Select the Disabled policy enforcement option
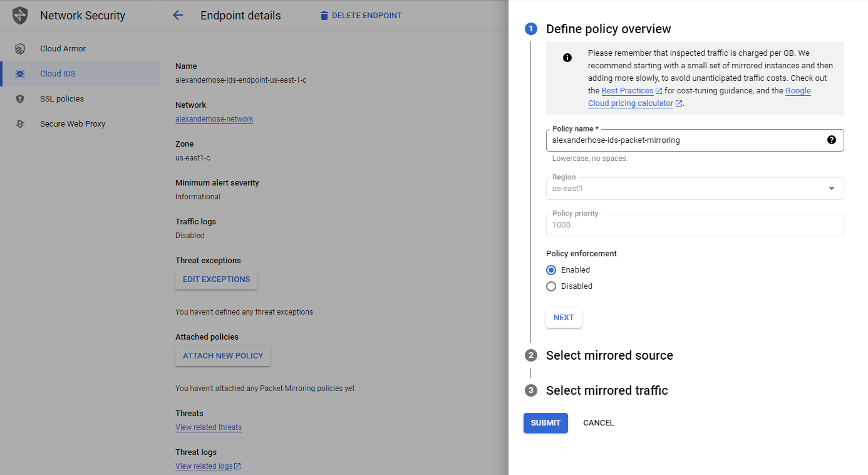This screenshot has height=475, width=868. (x=551, y=286)
